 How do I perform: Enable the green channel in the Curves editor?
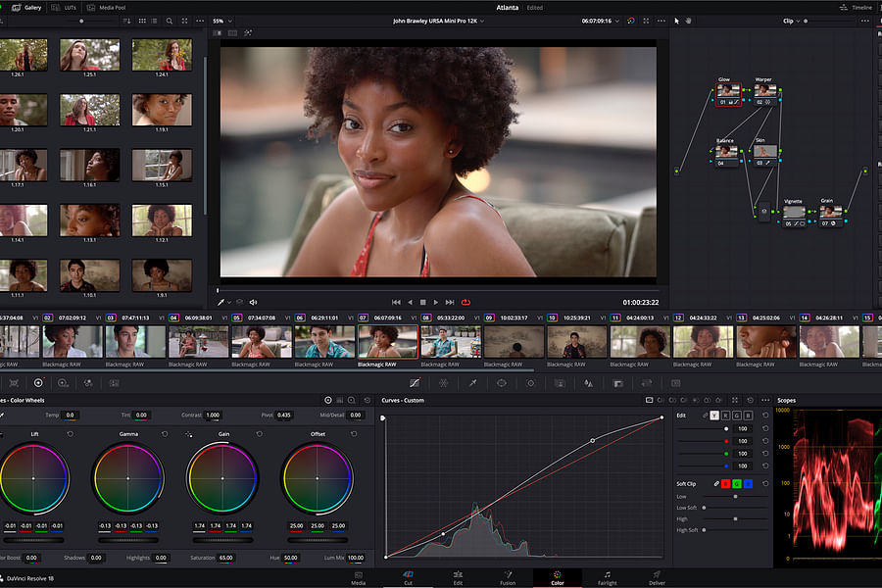point(737,416)
